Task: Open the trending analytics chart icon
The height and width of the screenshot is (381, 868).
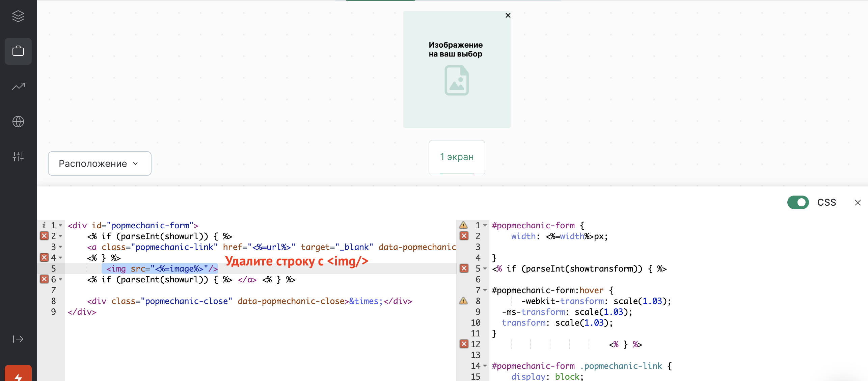Action: [18, 86]
